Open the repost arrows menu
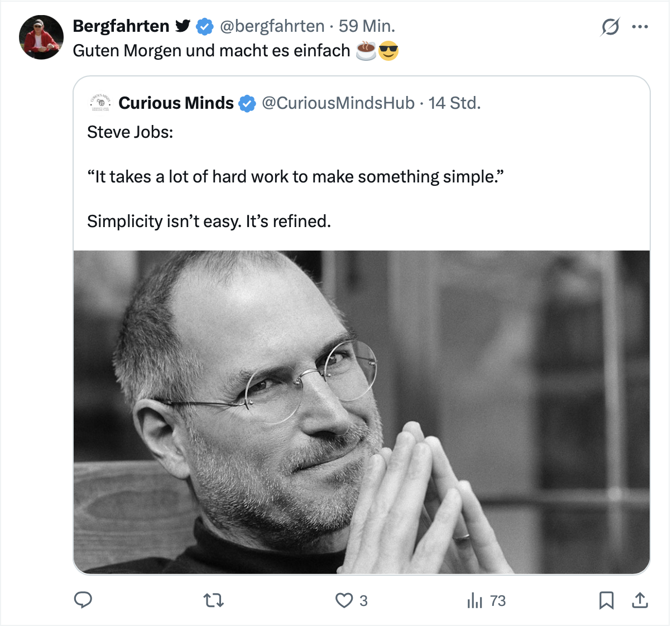The image size is (672, 626). [213, 600]
